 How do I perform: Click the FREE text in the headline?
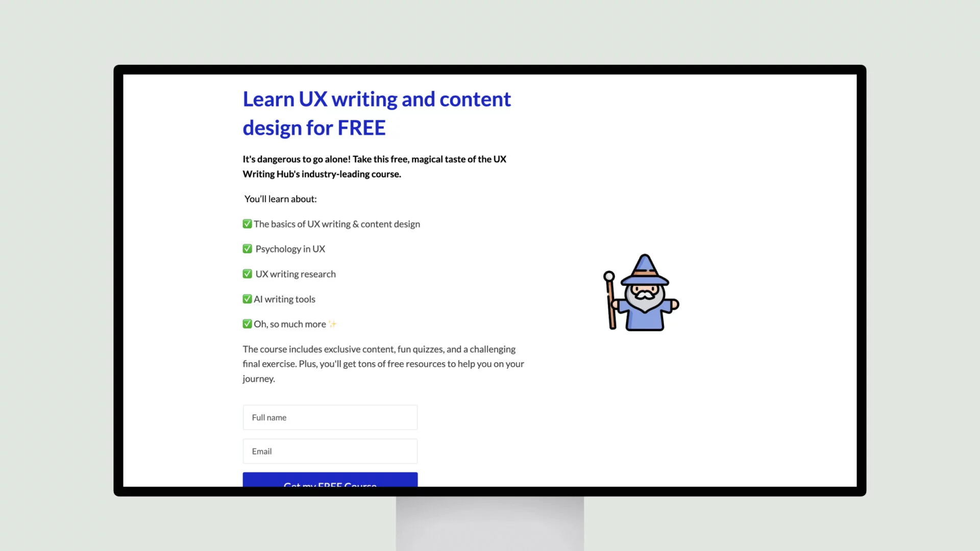click(x=361, y=127)
